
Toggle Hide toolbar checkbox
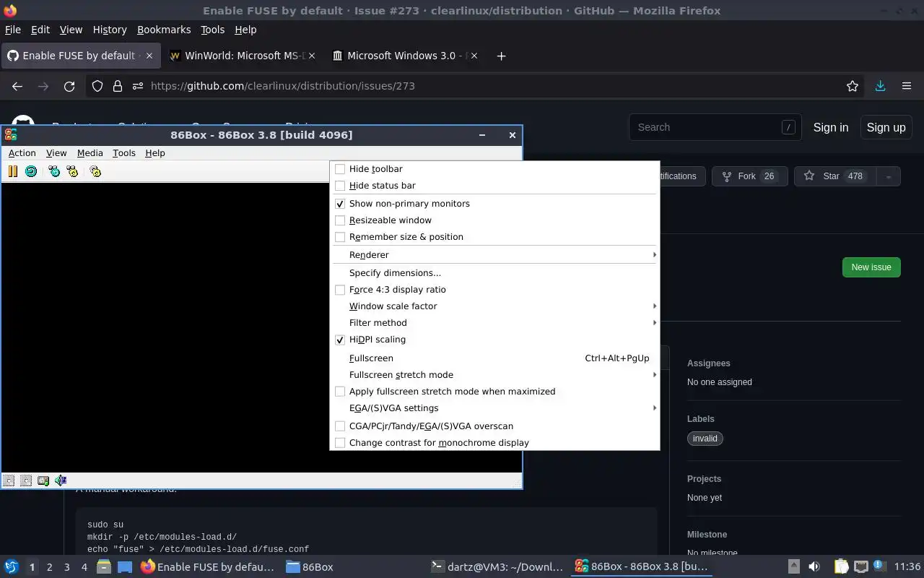click(x=340, y=169)
